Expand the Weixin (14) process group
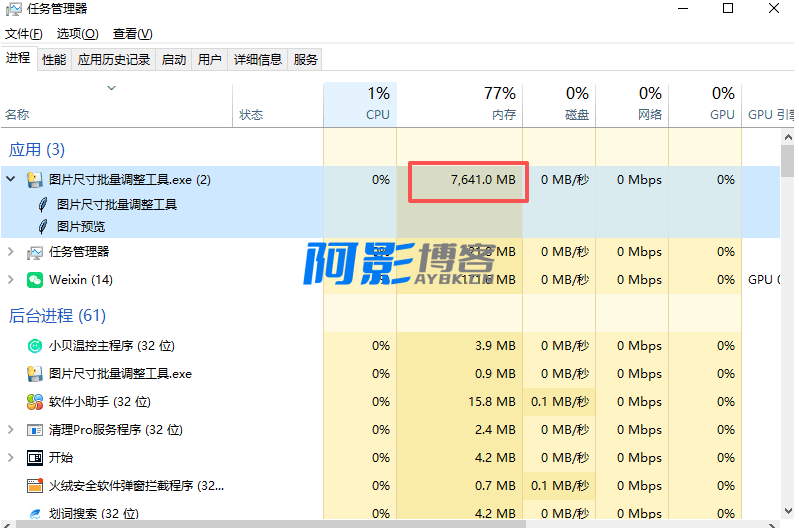This screenshot has width=799, height=528. coord(11,280)
